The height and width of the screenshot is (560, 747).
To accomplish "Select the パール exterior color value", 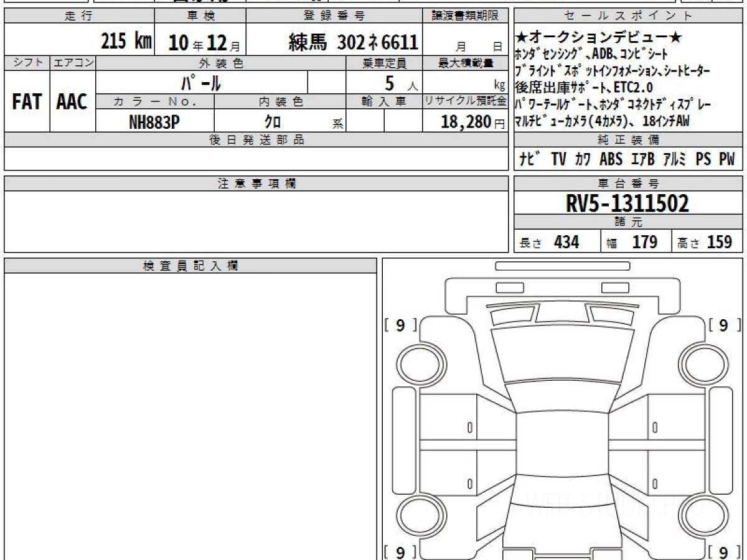I will pos(201,82).
